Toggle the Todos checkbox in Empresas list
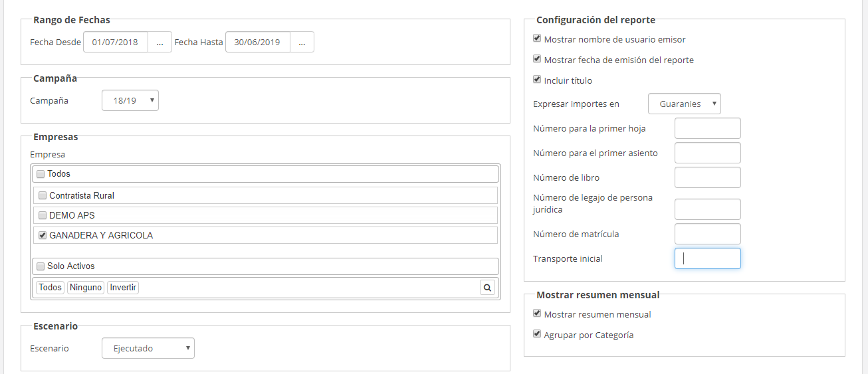This screenshot has width=868, height=374. pos(41,174)
